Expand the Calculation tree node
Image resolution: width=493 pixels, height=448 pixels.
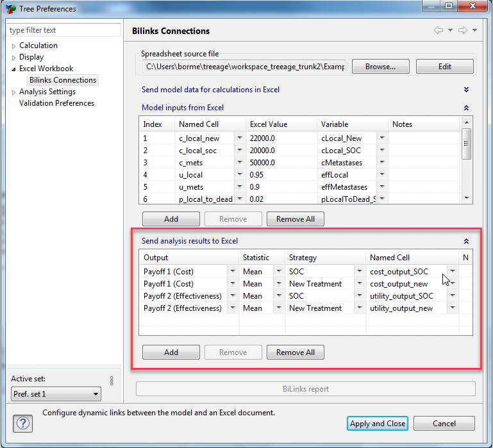[13, 46]
